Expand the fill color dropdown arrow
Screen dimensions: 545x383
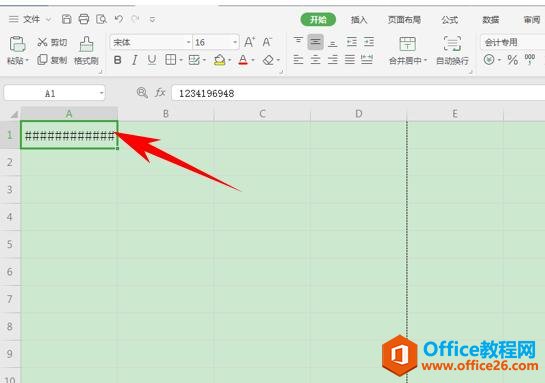click(x=229, y=60)
